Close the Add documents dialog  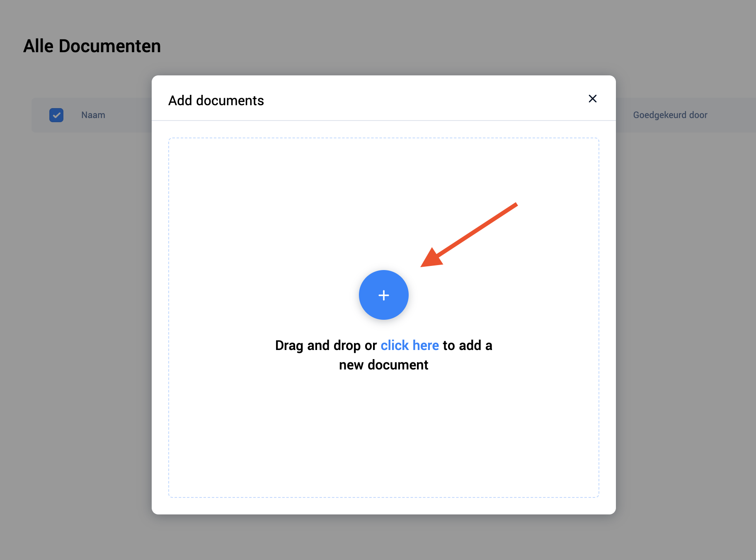pyautogui.click(x=592, y=99)
